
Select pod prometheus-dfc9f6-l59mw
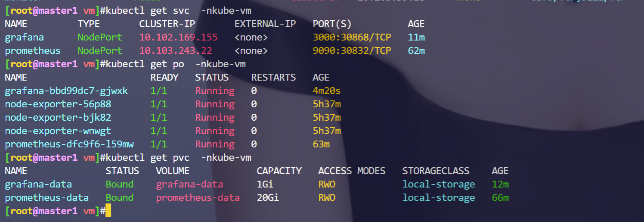point(69,144)
